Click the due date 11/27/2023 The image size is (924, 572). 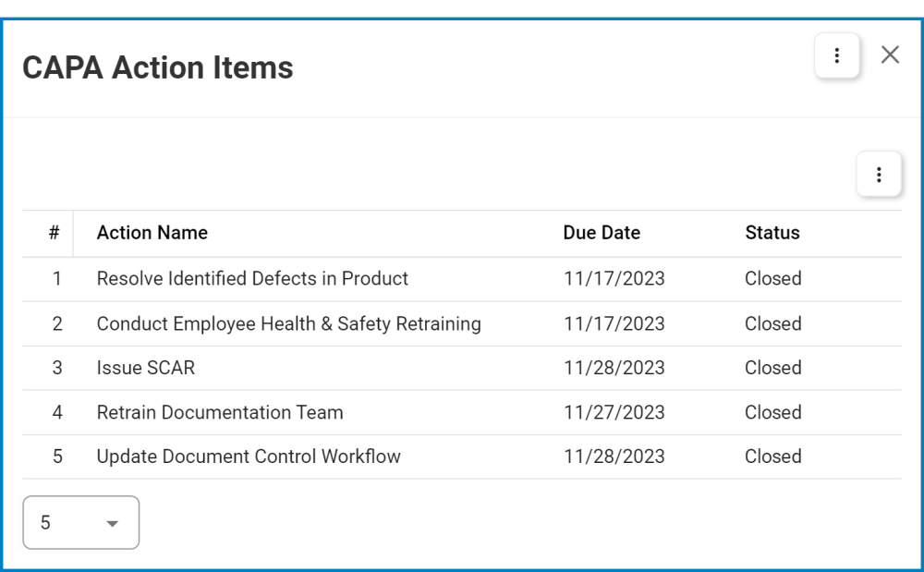[602, 412]
